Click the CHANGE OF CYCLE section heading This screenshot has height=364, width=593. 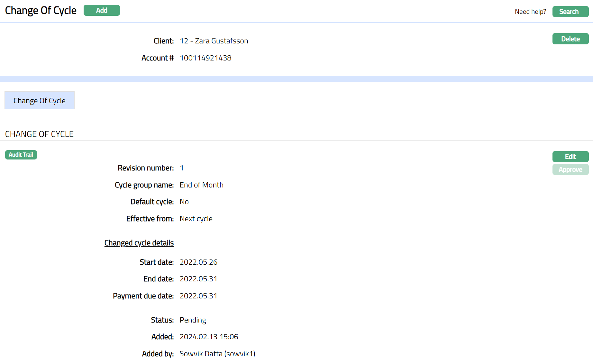point(39,134)
